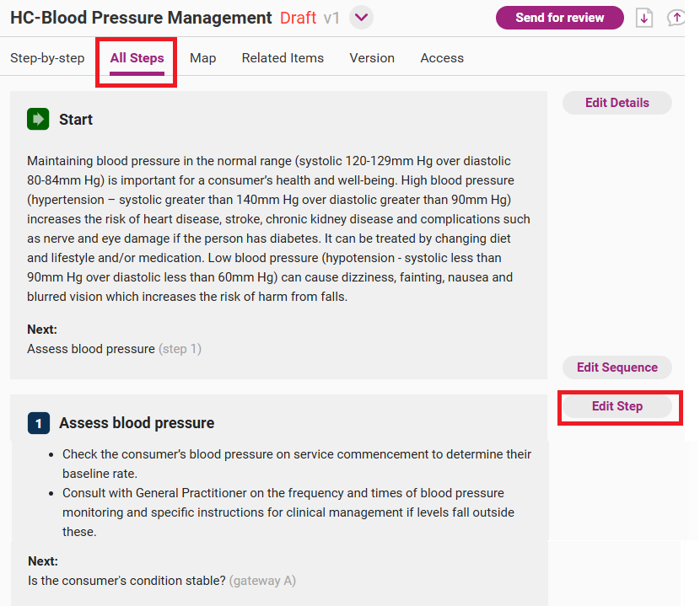700x606 pixels.
Task: Click the green Start arrow icon
Action: (37, 120)
